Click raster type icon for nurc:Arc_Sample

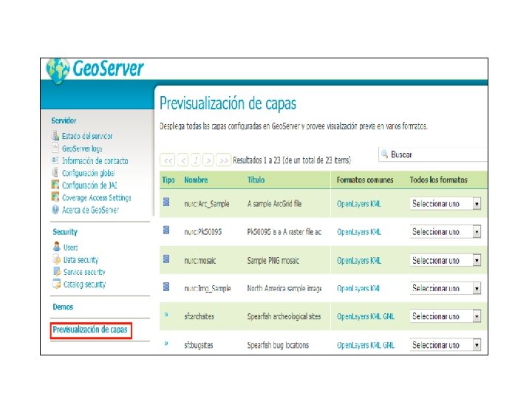pyautogui.click(x=166, y=202)
